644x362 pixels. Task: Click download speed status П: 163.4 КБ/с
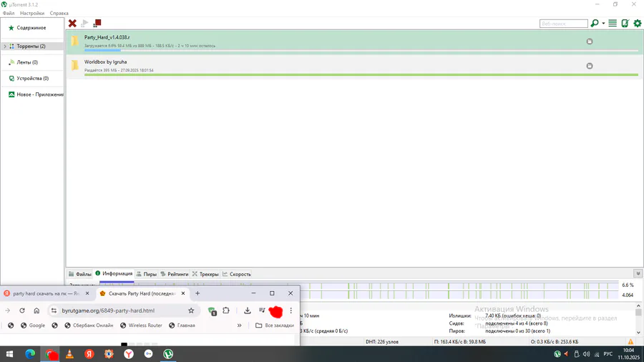point(460,341)
